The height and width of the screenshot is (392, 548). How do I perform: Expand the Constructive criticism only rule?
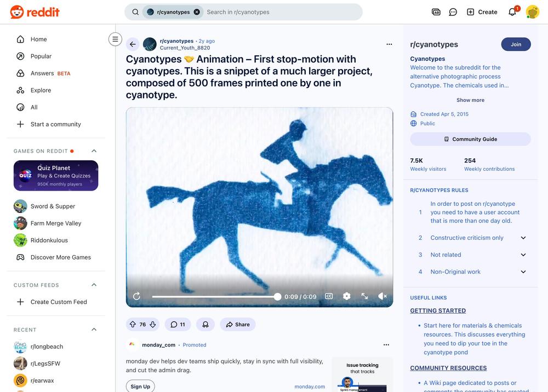523,238
